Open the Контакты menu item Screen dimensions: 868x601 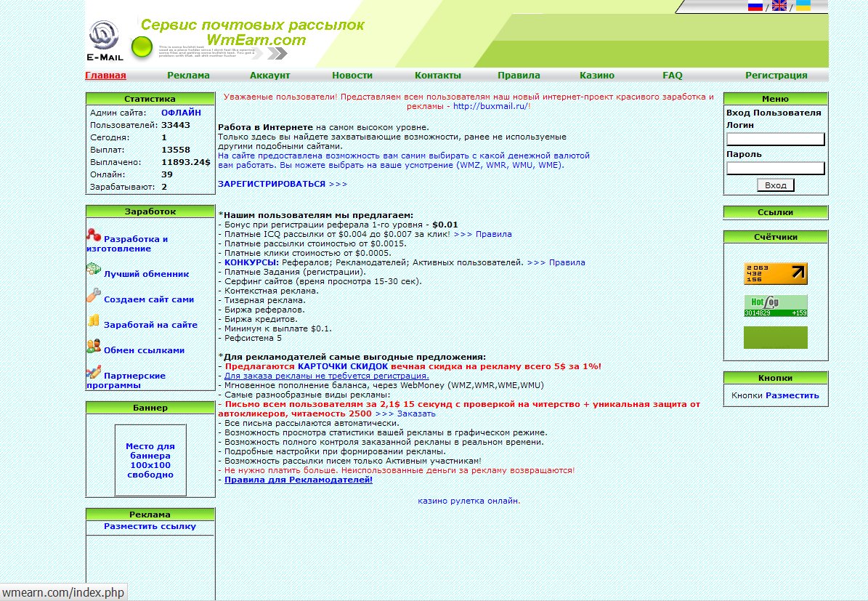[x=438, y=76]
